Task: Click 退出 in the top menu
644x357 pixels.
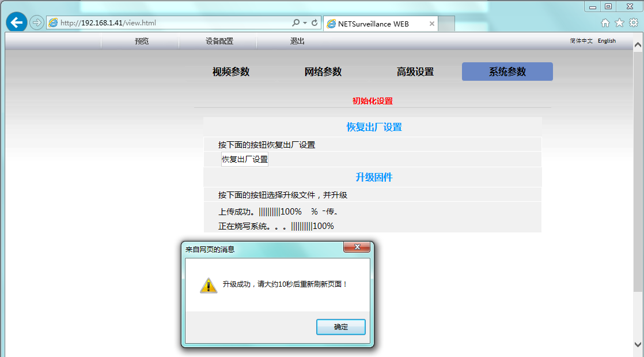Action: 297,42
